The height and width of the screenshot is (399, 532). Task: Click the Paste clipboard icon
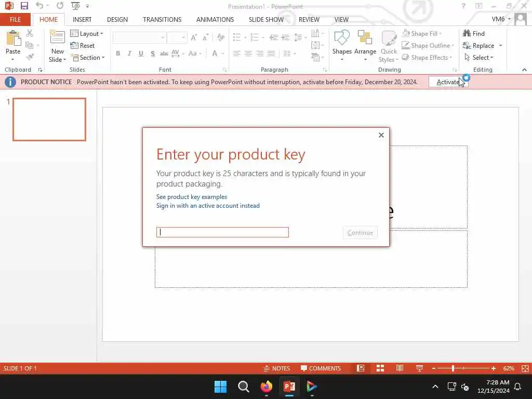[13, 38]
